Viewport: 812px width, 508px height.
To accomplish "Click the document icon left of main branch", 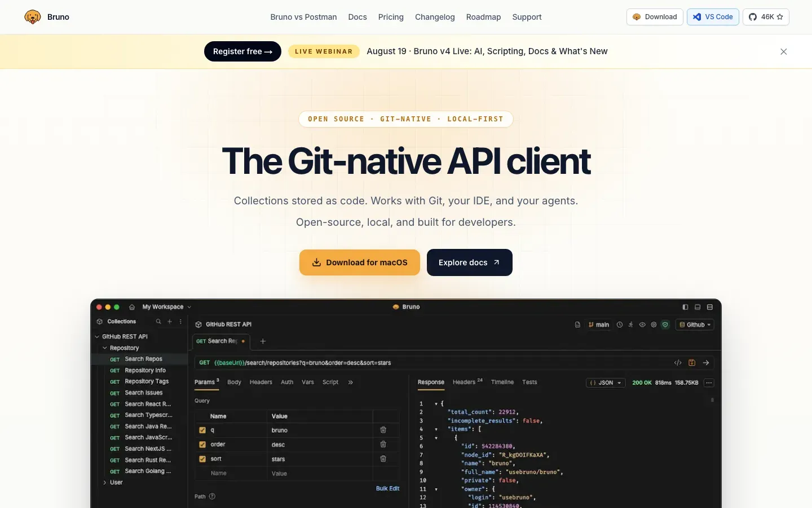I will (577, 325).
